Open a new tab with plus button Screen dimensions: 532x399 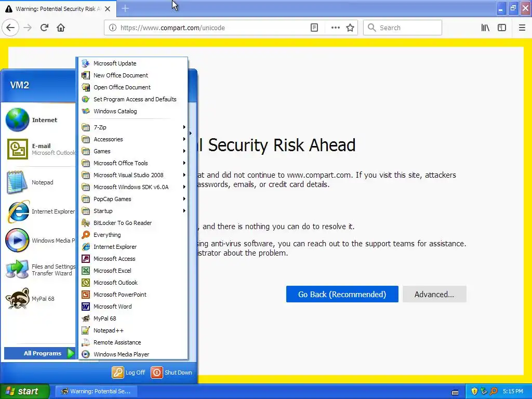click(x=125, y=8)
